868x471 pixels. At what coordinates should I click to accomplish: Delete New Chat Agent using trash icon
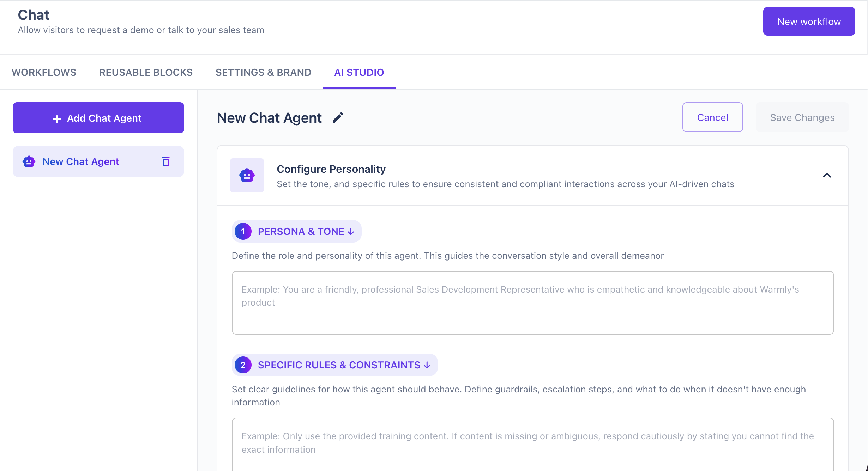166,161
